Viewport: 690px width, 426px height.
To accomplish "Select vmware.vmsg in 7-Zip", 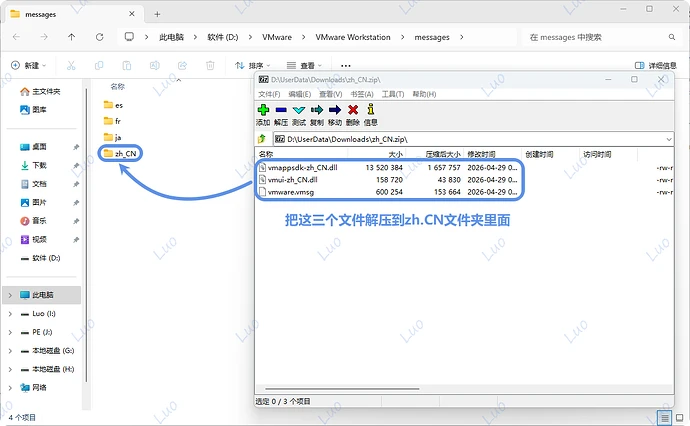I will (290, 192).
